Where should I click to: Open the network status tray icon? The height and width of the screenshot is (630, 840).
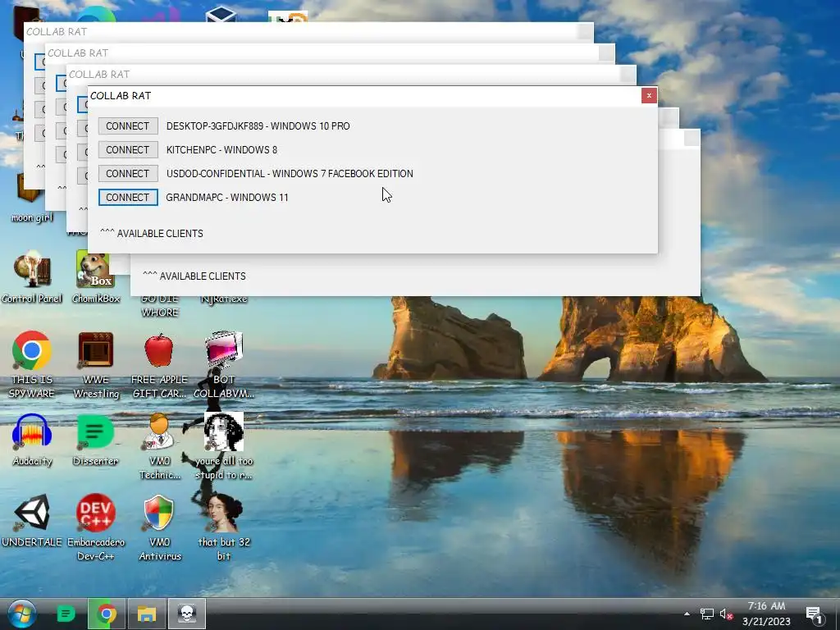click(x=707, y=614)
